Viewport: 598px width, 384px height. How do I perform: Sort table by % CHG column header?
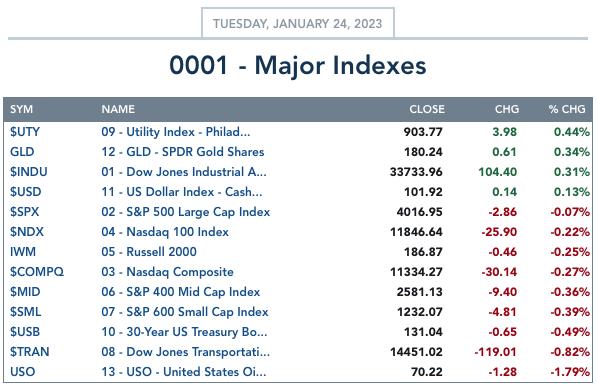click(x=567, y=109)
